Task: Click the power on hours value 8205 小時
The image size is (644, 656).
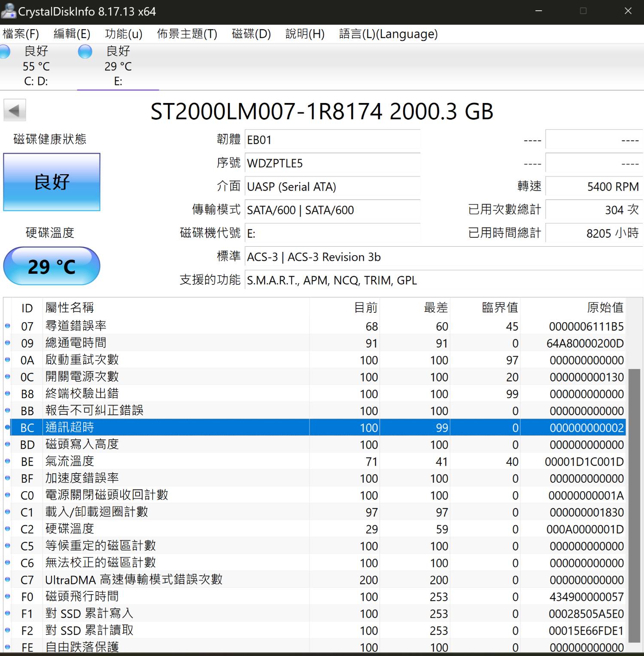Action: click(x=594, y=233)
